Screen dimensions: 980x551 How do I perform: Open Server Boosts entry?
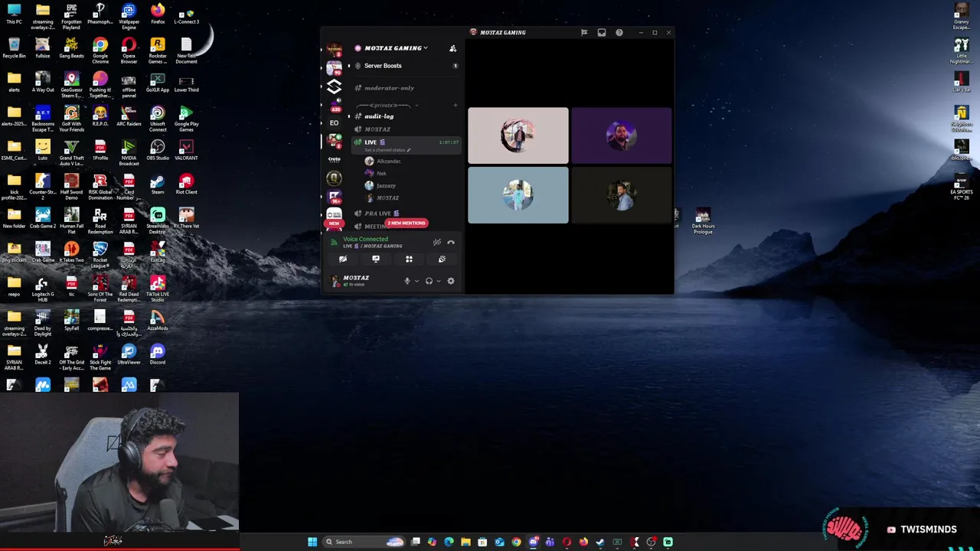click(405, 66)
